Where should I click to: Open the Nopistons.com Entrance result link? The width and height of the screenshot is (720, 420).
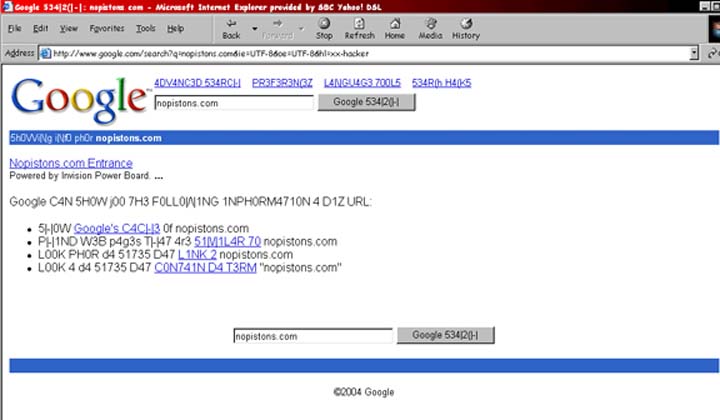point(70,163)
